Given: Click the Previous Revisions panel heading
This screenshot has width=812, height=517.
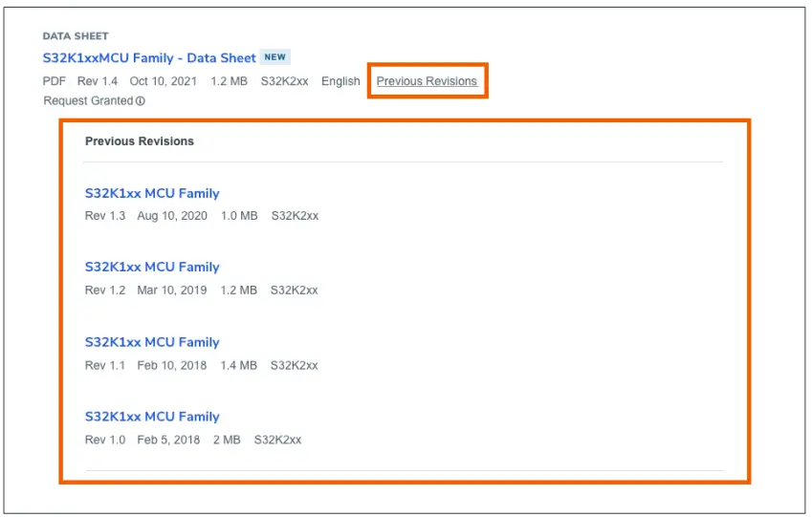Looking at the screenshot, I should point(140,141).
